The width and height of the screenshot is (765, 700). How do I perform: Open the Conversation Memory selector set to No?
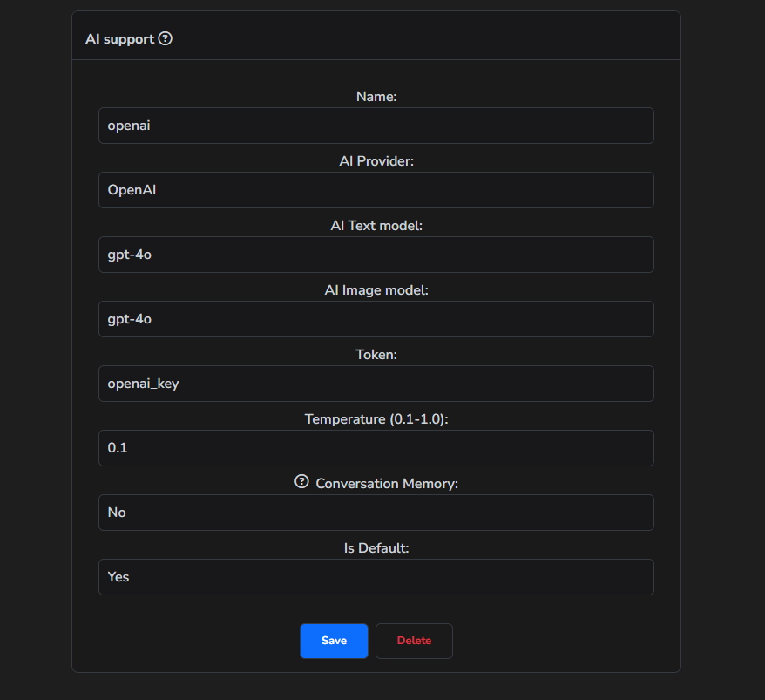376,513
